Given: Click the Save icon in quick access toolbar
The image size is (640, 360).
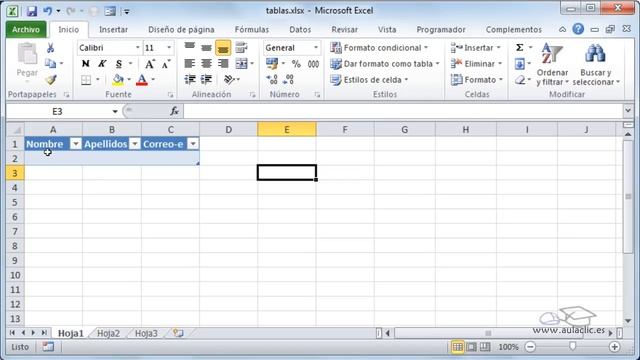Looking at the screenshot, I should pos(31,11).
